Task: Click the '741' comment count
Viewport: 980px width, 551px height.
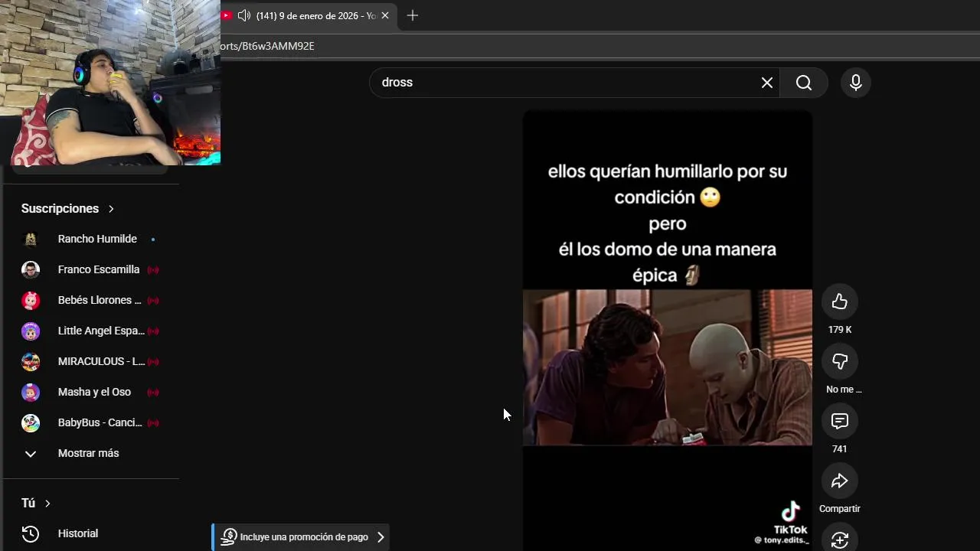Action: [840, 449]
